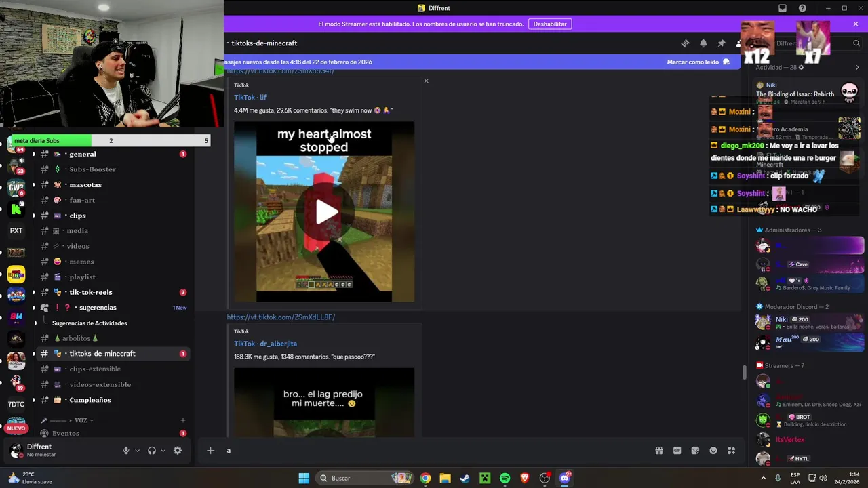The height and width of the screenshot is (488, 868).
Task: Toggle microphone mute in user panel
Action: [125, 451]
